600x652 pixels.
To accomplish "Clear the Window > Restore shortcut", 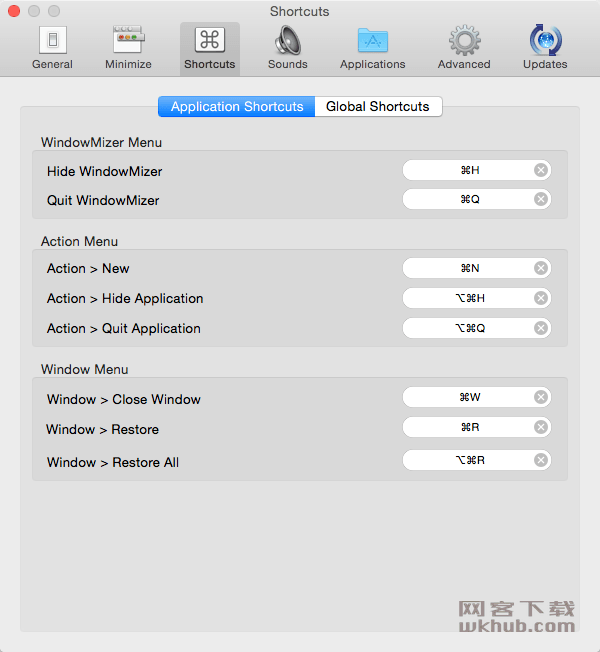I will click(x=541, y=427).
